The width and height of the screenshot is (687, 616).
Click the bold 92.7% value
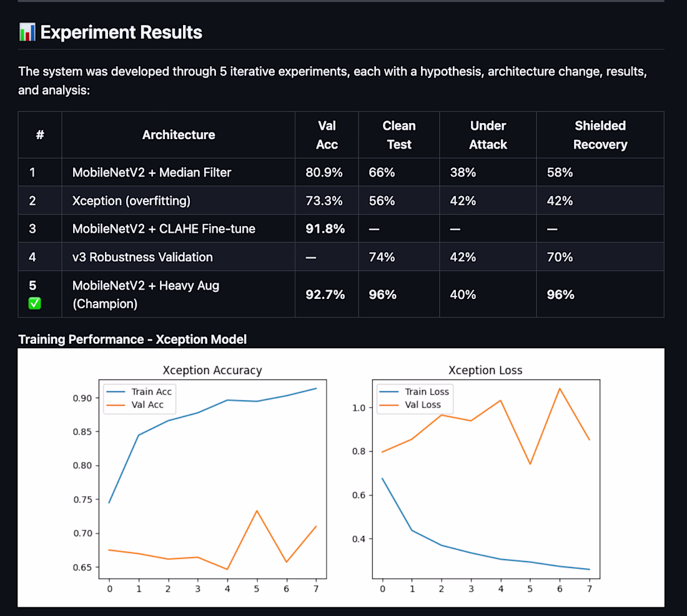(x=325, y=295)
